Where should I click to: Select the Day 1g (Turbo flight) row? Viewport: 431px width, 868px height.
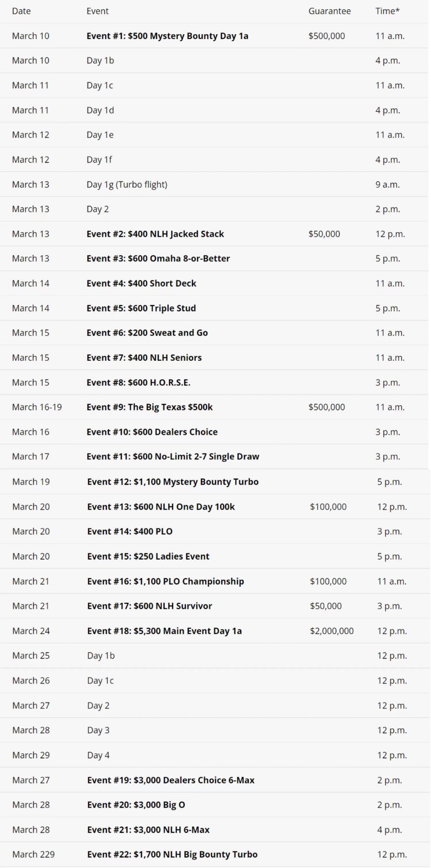pyautogui.click(x=127, y=185)
